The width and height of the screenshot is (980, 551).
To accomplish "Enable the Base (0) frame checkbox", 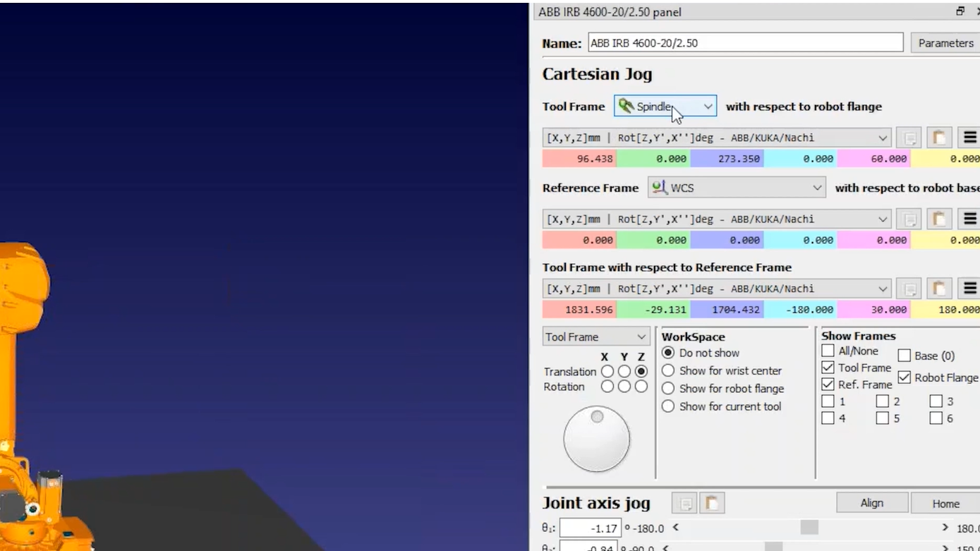I will 904,356.
